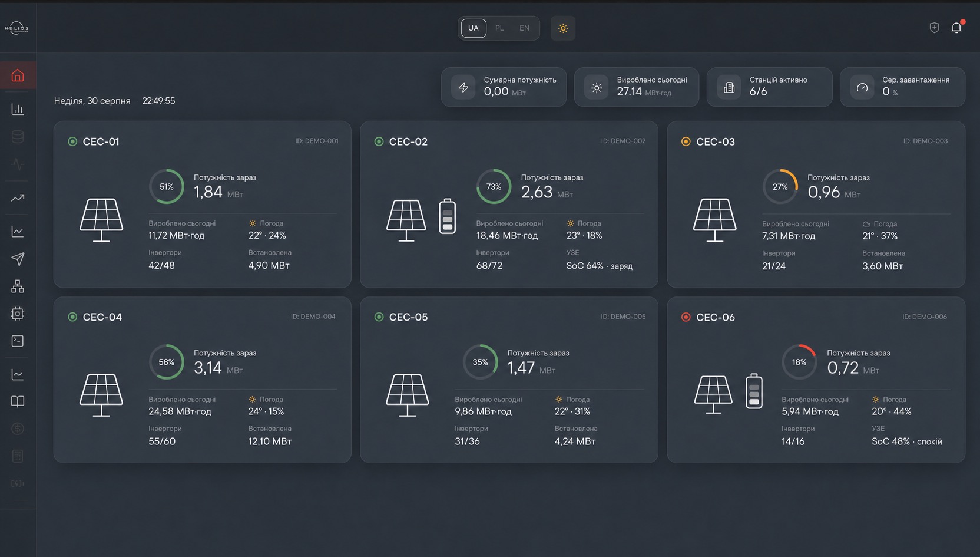Click the battery storage icon on СЕС-02
This screenshot has width=980, height=557.
click(448, 216)
